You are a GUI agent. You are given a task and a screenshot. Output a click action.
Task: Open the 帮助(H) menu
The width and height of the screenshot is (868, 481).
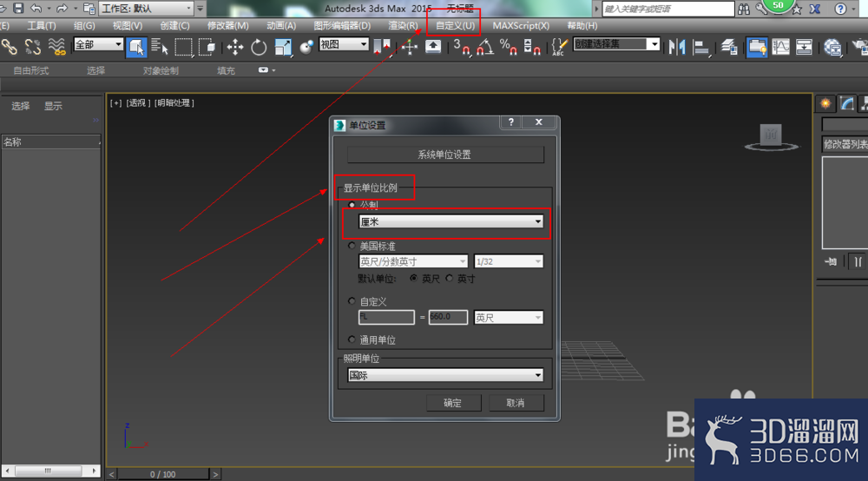tap(582, 25)
